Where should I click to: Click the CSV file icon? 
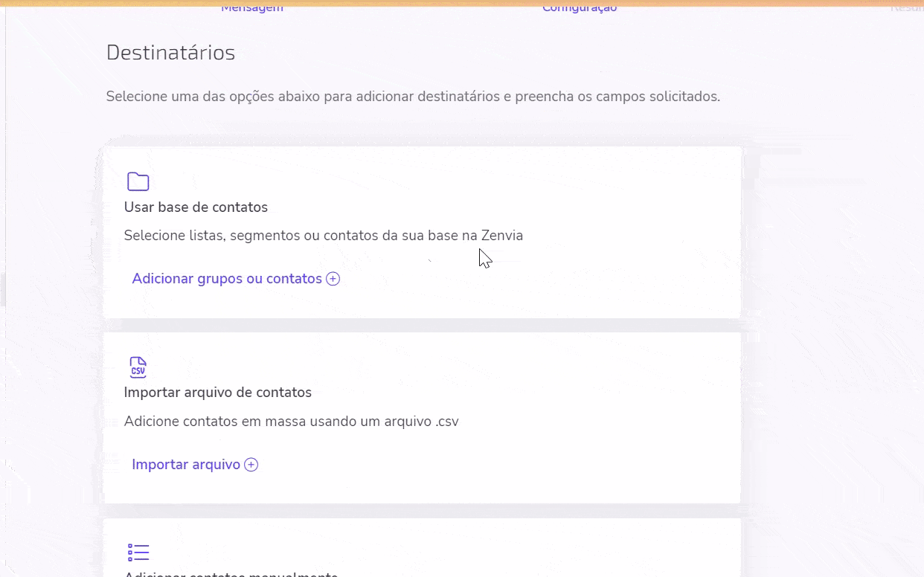pyautogui.click(x=138, y=367)
